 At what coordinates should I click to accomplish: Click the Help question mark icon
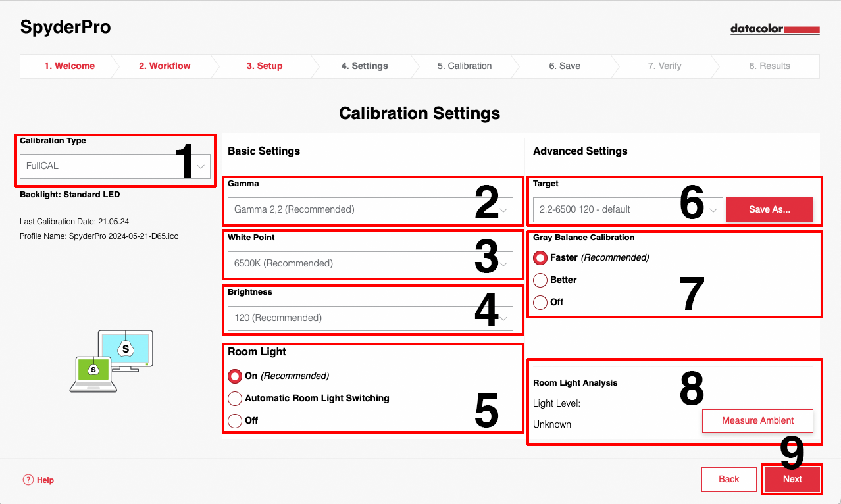pos(28,480)
